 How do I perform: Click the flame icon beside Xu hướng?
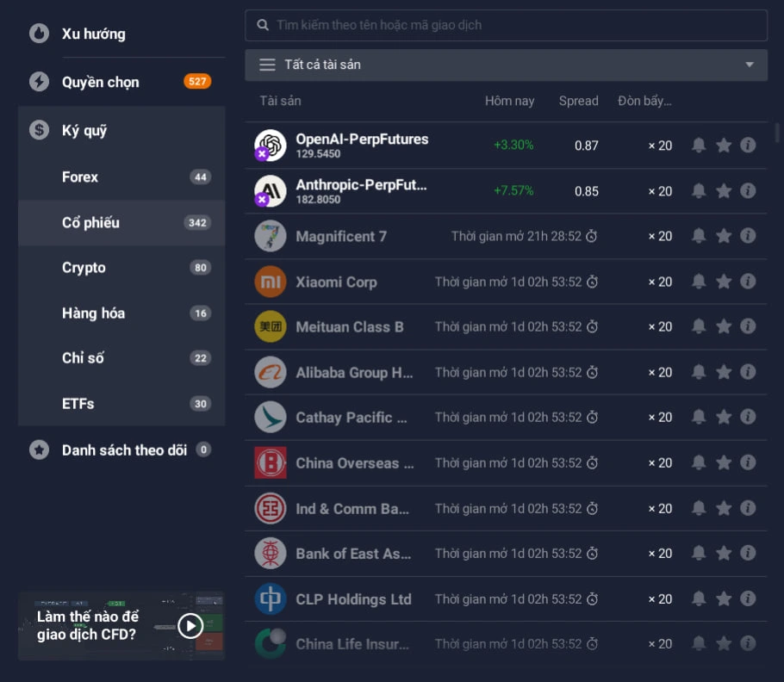(39, 34)
